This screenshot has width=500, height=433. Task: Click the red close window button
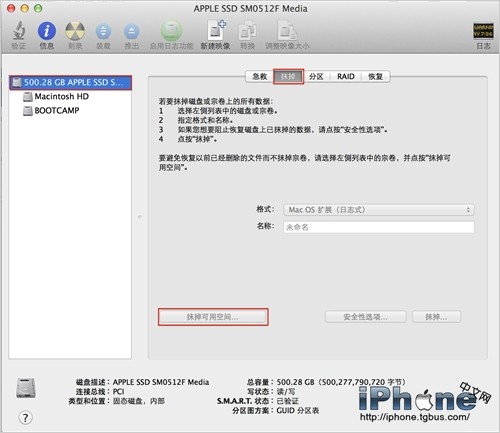[11, 8]
